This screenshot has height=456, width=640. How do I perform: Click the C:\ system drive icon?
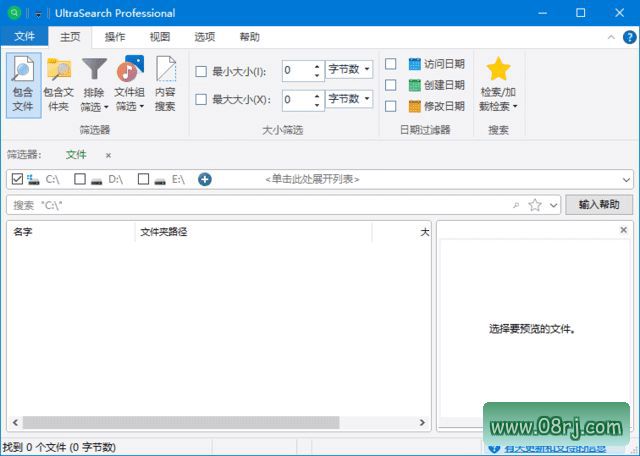(33, 179)
